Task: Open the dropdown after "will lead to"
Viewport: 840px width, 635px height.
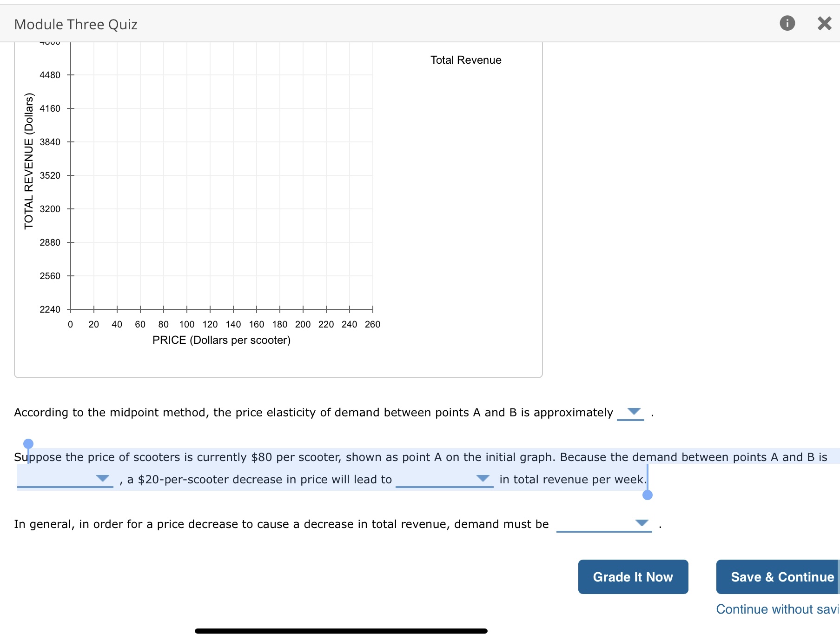Action: (x=483, y=477)
